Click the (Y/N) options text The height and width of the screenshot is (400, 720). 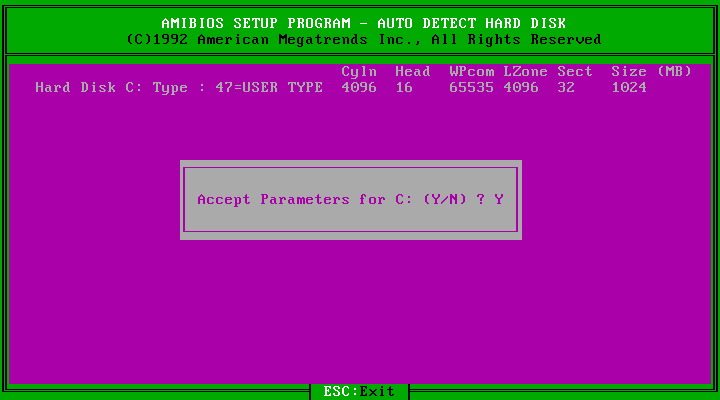click(x=444, y=199)
